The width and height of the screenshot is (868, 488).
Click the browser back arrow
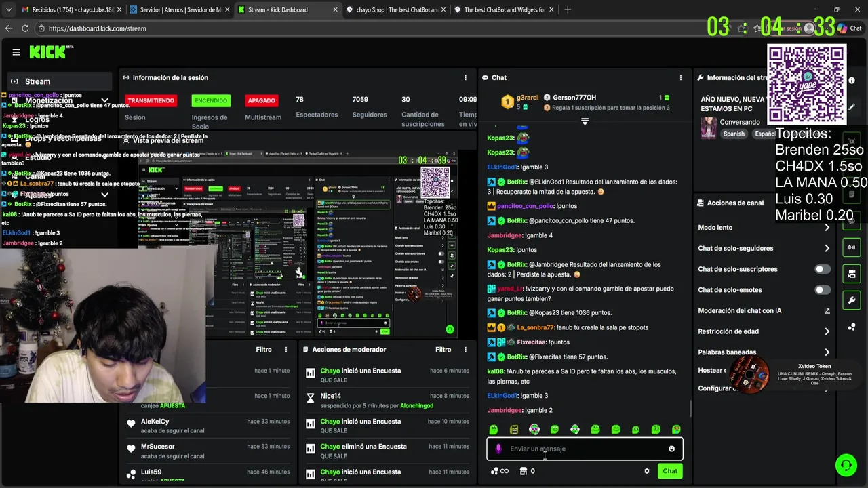[x=9, y=28]
